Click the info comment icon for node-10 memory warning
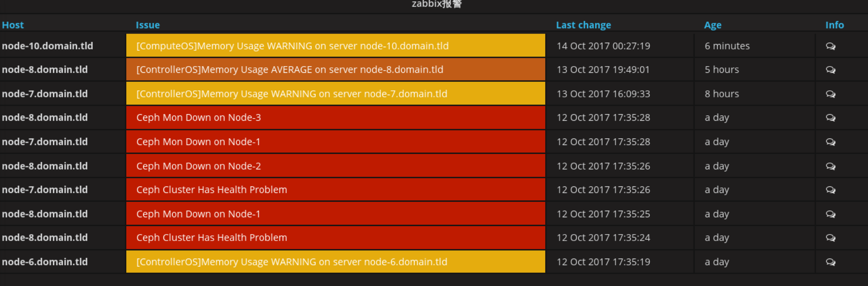The width and height of the screenshot is (868, 286). coord(830,46)
